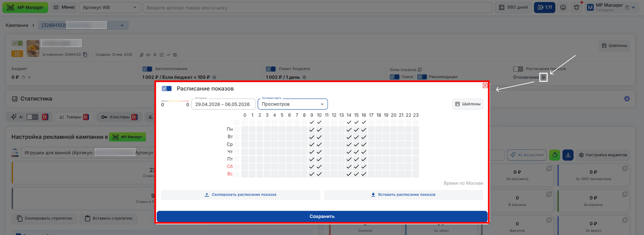Click the Интервал date range field
This screenshot has height=235, width=644.
coord(223,104)
